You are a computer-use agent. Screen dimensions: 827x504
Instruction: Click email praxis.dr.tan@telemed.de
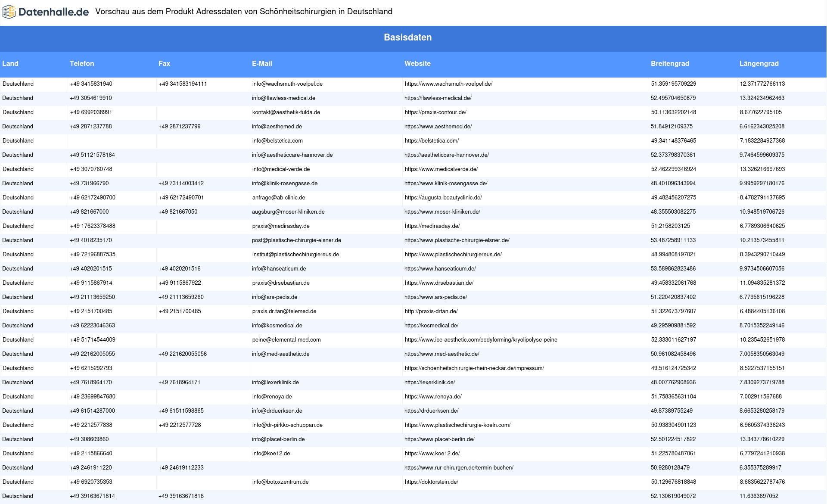click(284, 311)
